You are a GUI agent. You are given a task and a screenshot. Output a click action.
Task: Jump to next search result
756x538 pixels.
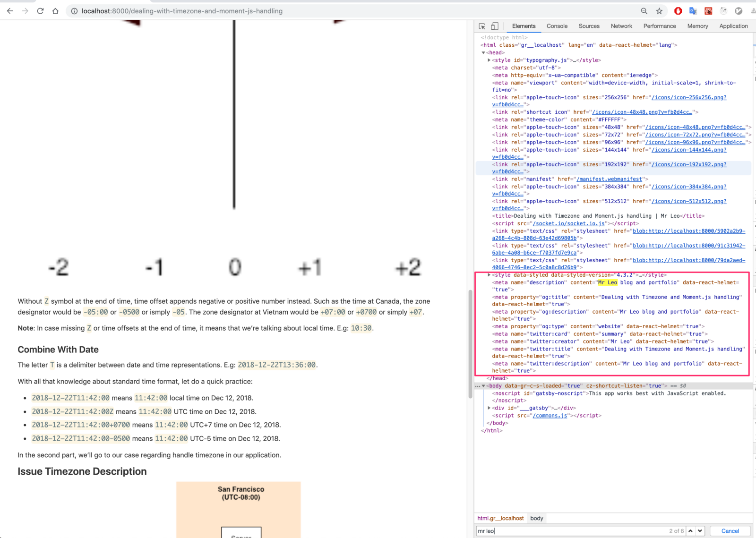700,531
